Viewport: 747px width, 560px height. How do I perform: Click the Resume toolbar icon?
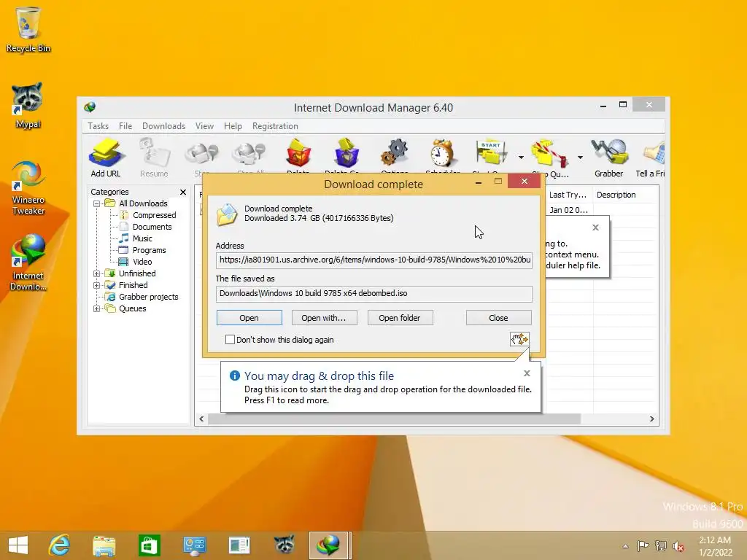point(154,158)
